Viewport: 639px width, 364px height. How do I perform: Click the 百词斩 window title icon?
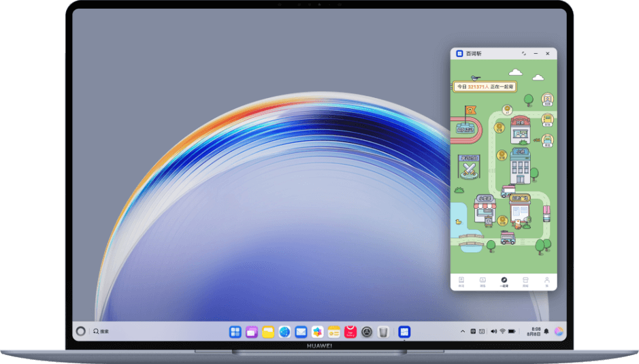459,53
